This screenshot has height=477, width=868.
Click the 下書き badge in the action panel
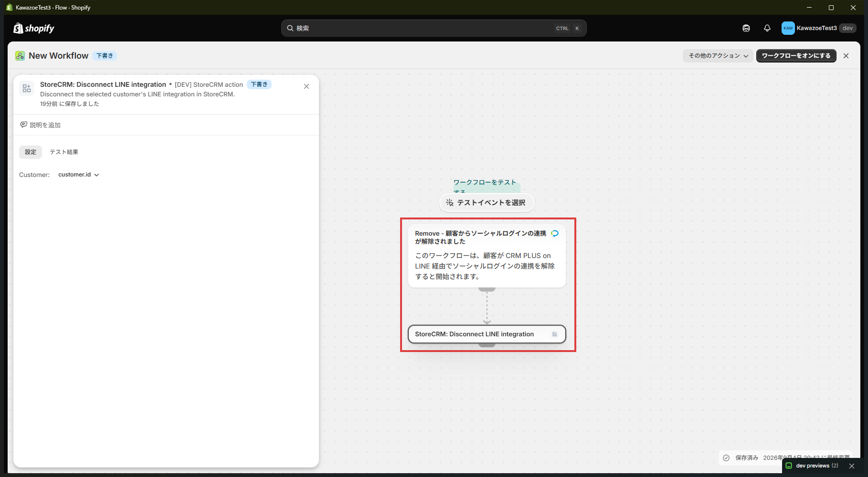point(259,84)
